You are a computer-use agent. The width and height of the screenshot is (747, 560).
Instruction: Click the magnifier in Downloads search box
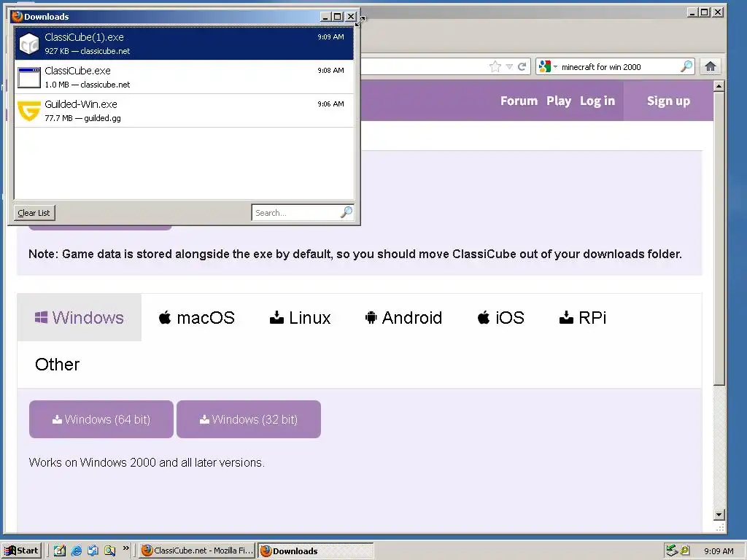[x=347, y=212]
